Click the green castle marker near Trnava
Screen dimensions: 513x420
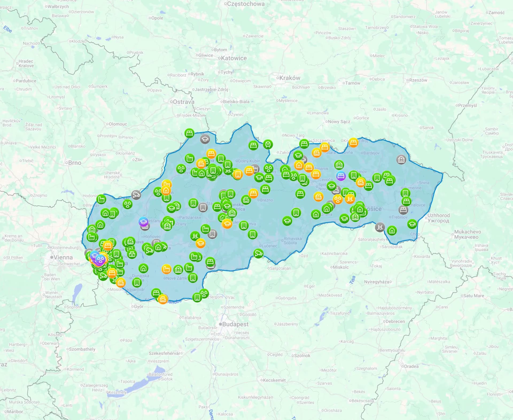click(x=132, y=254)
